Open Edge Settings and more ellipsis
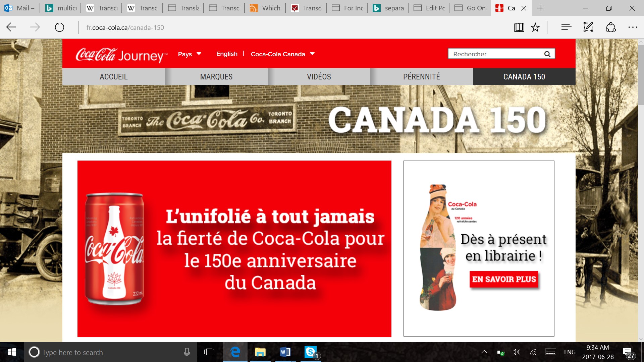Screen dimensions: 644x362 [x=633, y=27]
